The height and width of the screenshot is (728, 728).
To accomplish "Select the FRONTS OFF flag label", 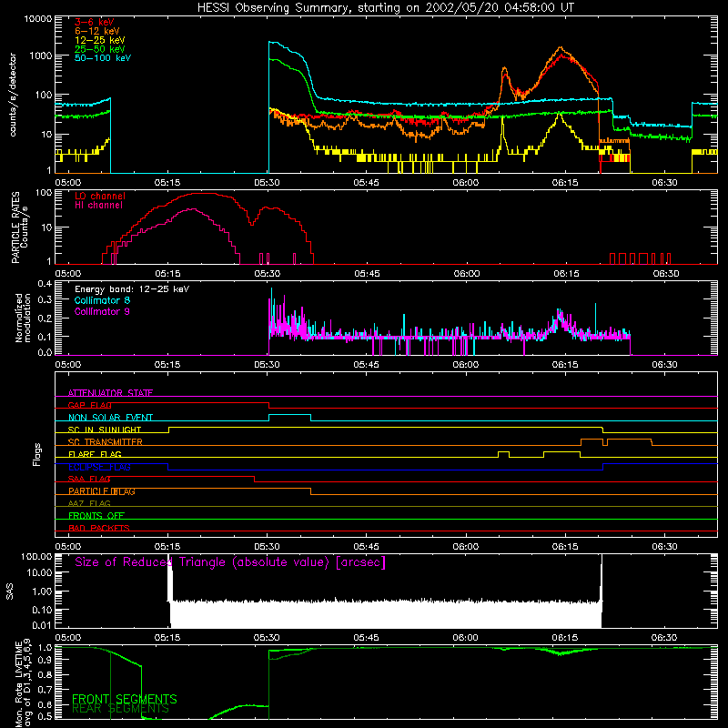I will (96, 516).
